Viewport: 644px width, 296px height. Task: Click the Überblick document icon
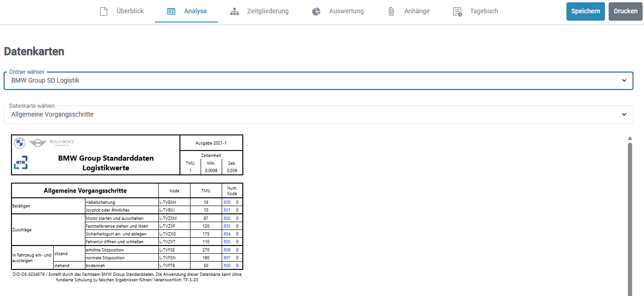pyautogui.click(x=104, y=11)
